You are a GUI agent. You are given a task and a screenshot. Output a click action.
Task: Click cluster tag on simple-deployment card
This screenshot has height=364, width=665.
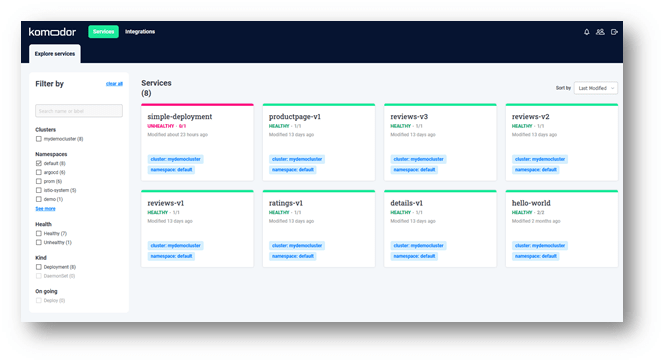(x=176, y=159)
